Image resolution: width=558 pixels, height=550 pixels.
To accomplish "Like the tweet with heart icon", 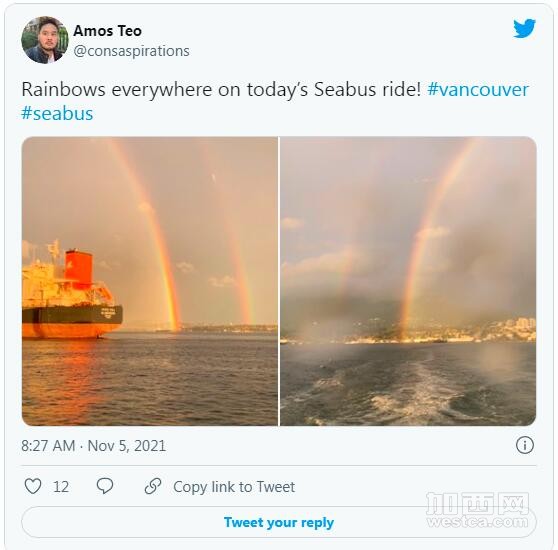I will click(x=33, y=486).
